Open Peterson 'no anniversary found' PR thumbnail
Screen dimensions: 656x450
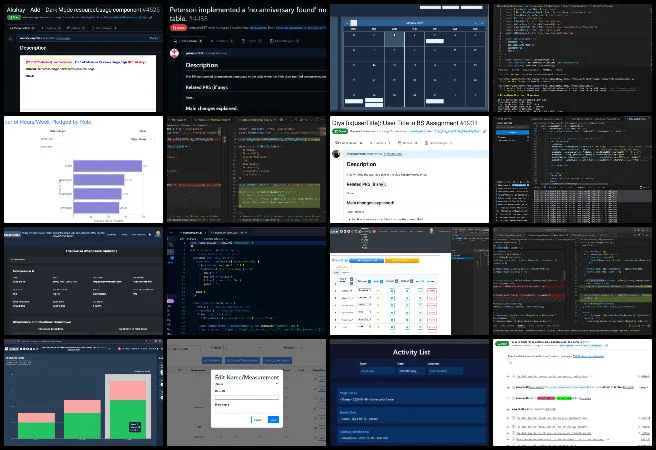[246, 58]
